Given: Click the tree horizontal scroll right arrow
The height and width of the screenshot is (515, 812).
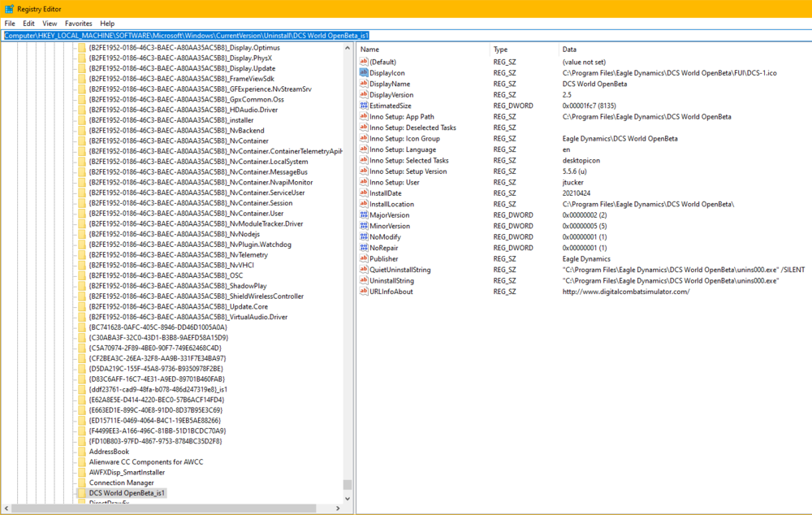Looking at the screenshot, I should [x=338, y=509].
